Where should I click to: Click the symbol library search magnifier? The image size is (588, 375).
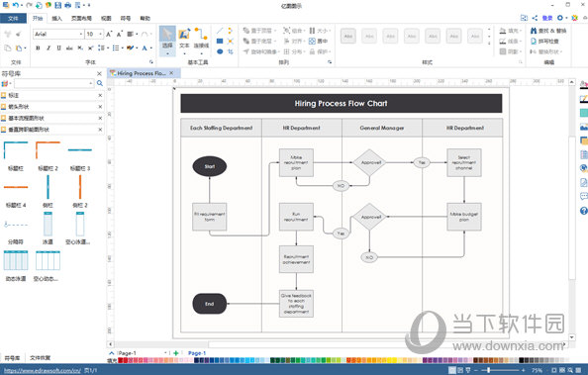point(100,83)
